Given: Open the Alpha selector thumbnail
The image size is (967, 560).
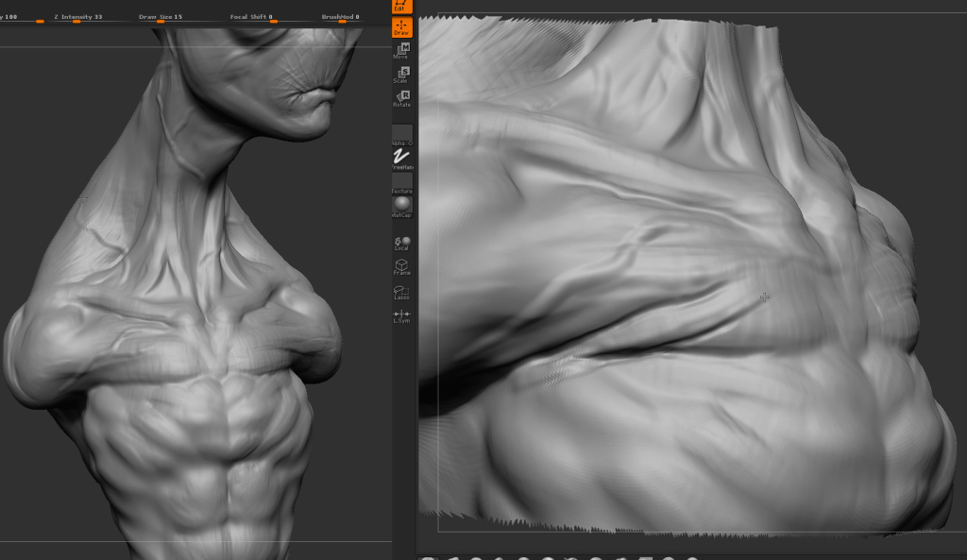Looking at the screenshot, I should pos(401,135).
